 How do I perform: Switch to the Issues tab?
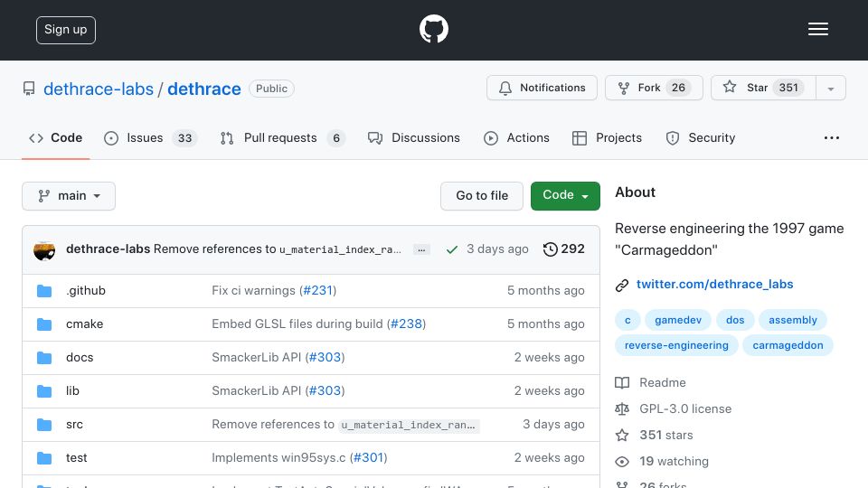[x=151, y=137]
